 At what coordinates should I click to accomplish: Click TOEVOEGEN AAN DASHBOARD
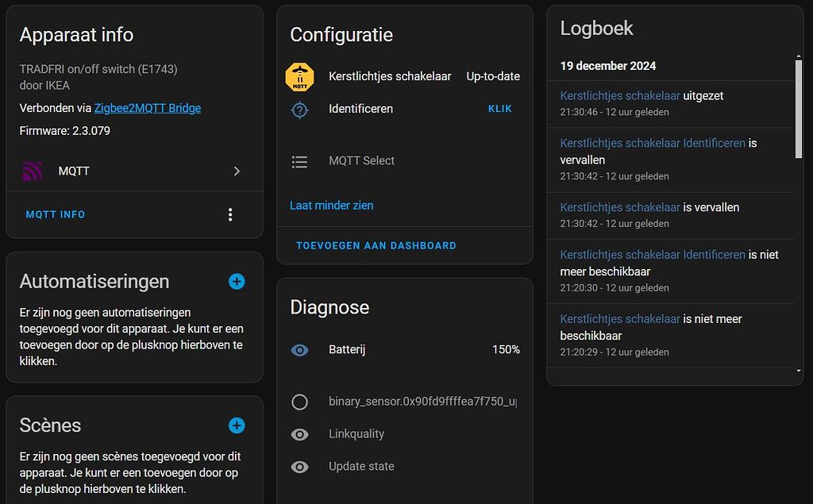point(374,245)
